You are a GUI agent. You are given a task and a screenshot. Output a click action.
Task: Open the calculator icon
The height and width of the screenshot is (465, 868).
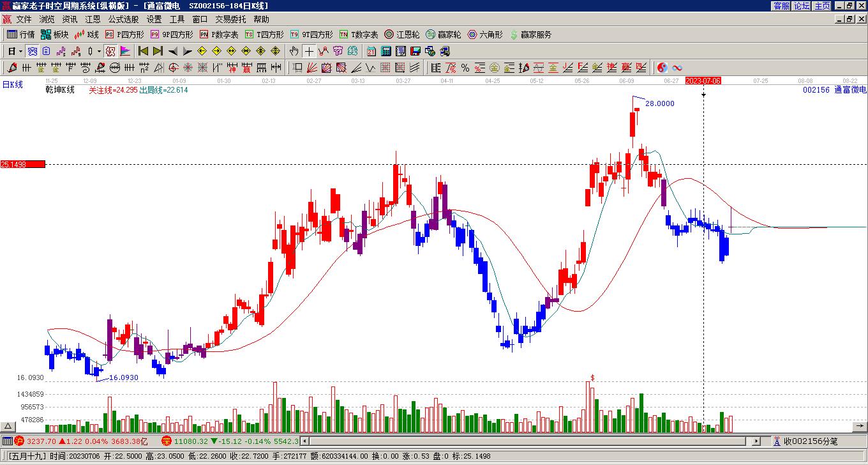(386, 51)
